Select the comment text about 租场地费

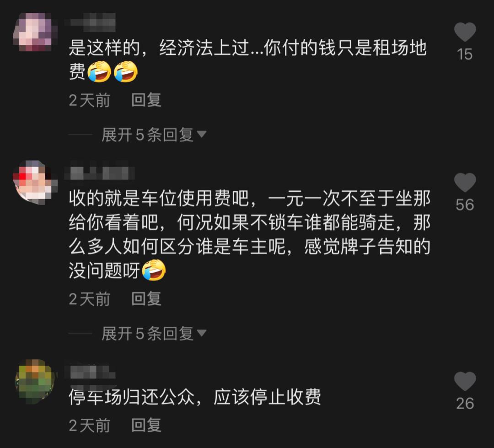[247, 60]
